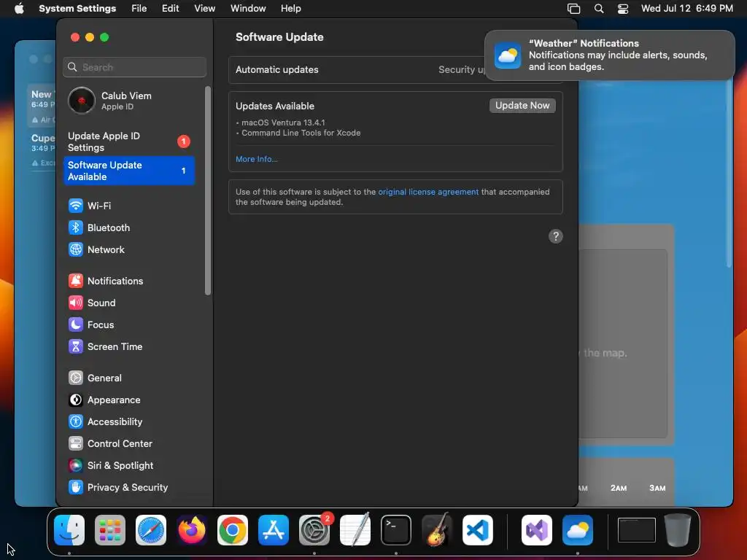This screenshot has width=747, height=560.
Task: Open Terminal from the Dock
Action: point(396,530)
